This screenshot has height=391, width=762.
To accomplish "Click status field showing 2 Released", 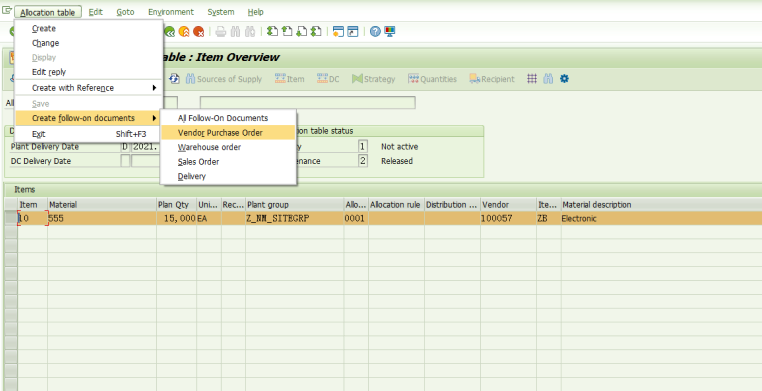I will click(363, 161).
